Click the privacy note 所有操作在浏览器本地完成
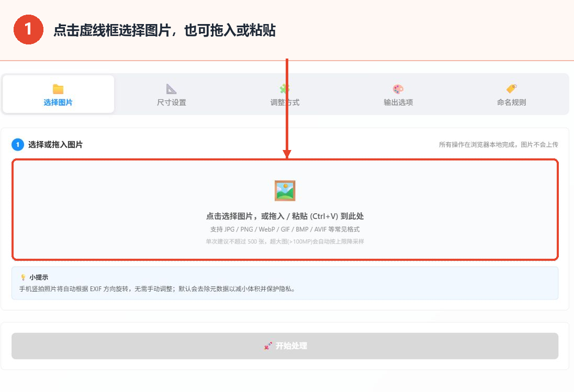This screenshot has height=392, width=574. click(499, 144)
